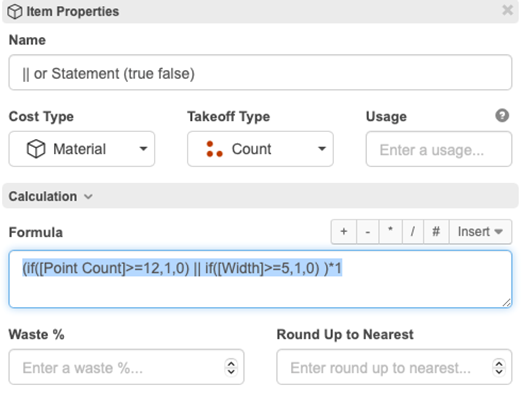This screenshot has width=523, height=404.
Task: Insert multiply asterisk operator into formula
Action: [x=390, y=232]
